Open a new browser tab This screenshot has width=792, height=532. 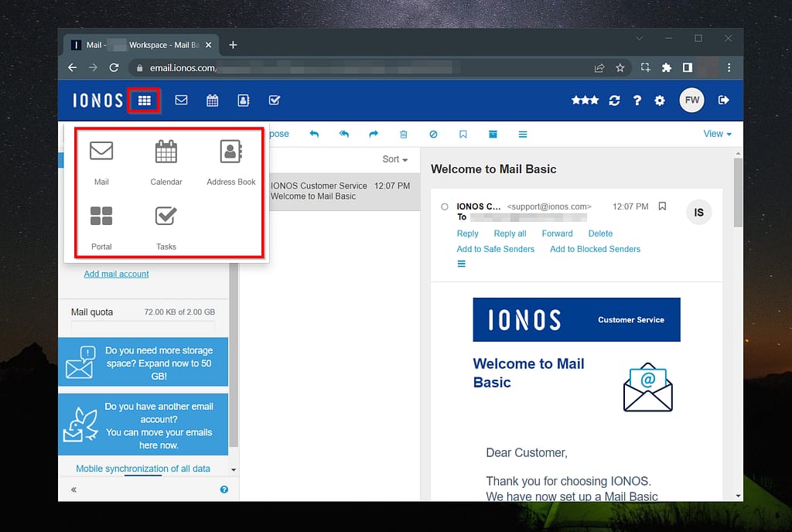pos(233,45)
